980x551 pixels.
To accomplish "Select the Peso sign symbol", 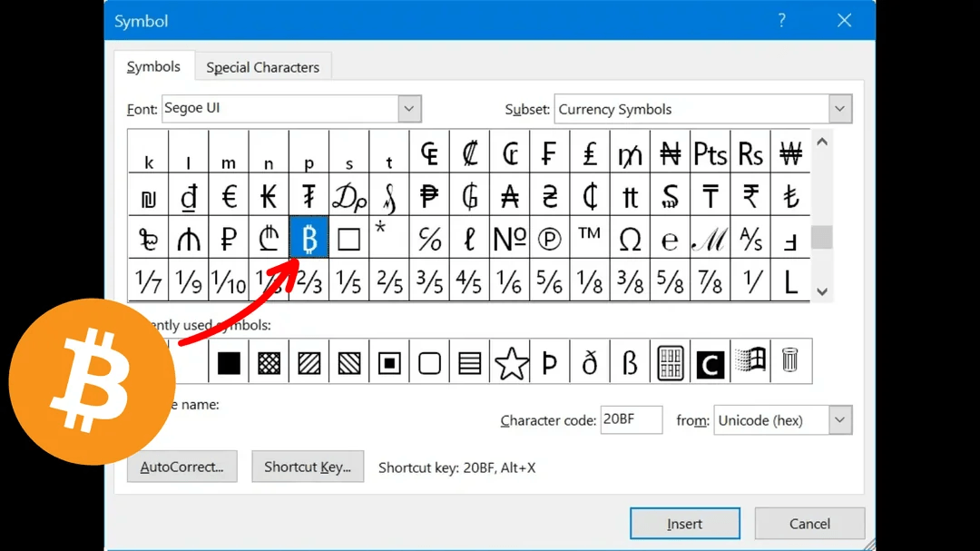I will pos(429,194).
